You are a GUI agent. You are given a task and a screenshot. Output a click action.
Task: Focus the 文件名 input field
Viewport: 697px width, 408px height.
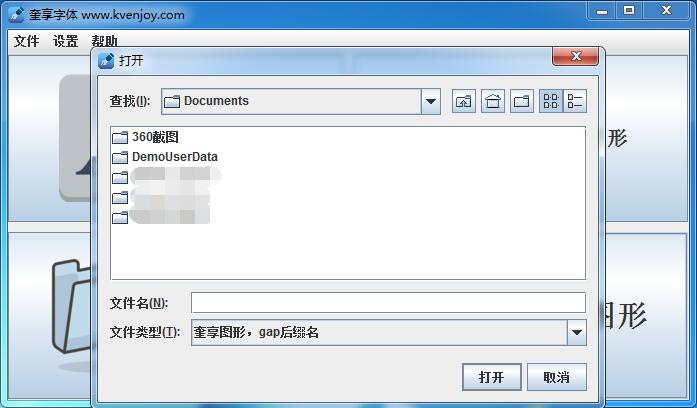(x=388, y=303)
